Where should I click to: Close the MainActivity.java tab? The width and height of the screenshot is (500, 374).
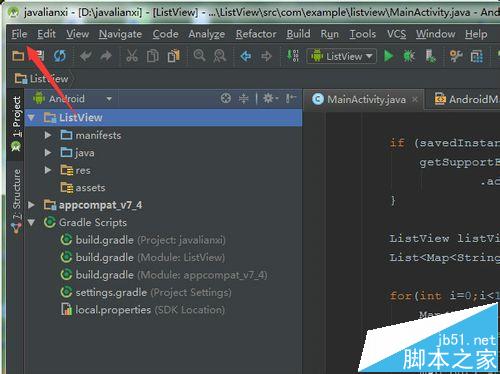tap(415, 99)
